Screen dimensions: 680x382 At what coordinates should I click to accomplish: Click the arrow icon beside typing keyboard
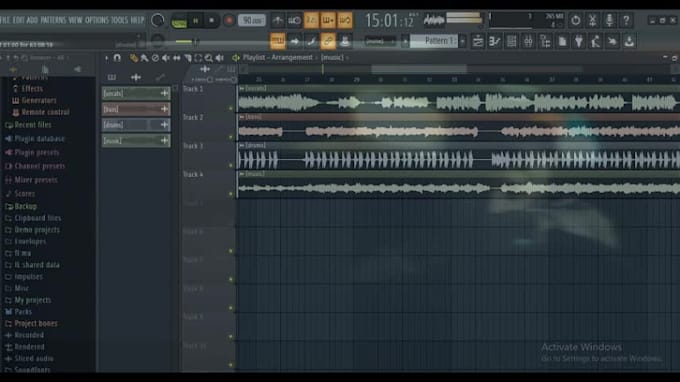click(294, 41)
